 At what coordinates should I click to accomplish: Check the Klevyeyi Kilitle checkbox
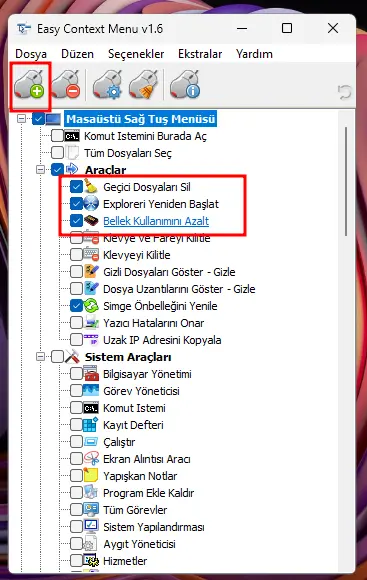76,255
